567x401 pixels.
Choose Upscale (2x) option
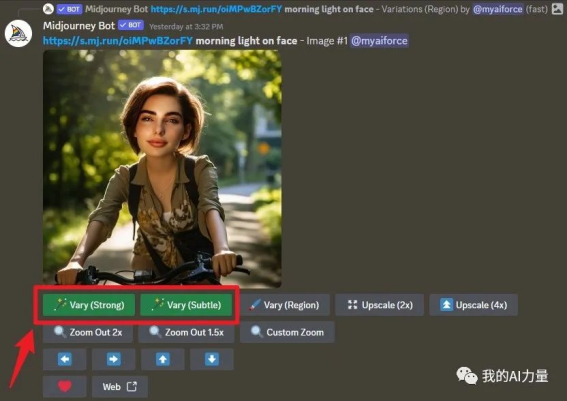click(379, 305)
